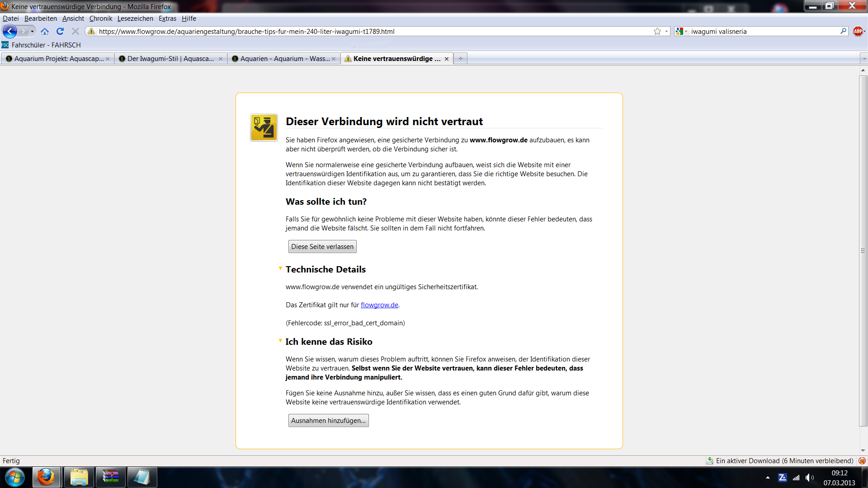Click the stop loading X icon
868x488 pixels.
coord(75,31)
